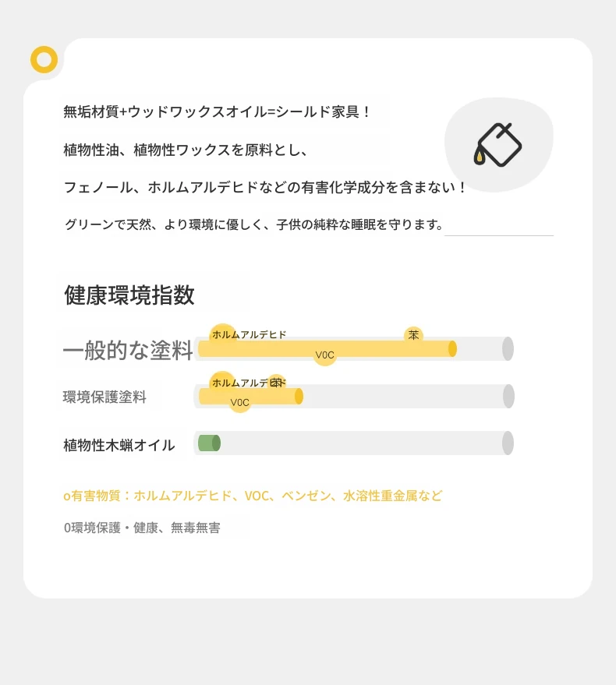Click the gray end cap of 環境保護塗料 bar
The image size is (616, 685).
508,396
